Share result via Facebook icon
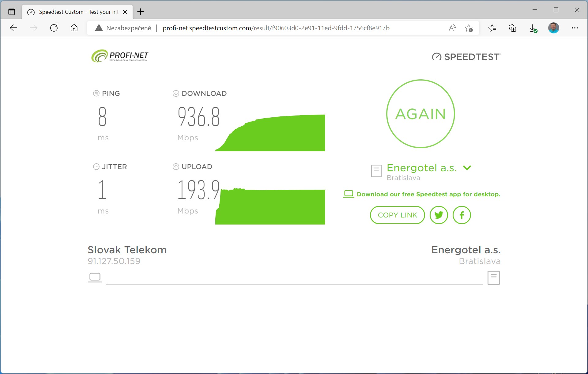 click(x=462, y=215)
